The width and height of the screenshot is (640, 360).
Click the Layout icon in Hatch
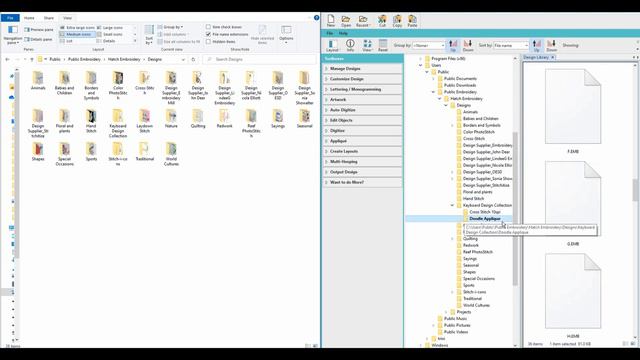(332, 44)
